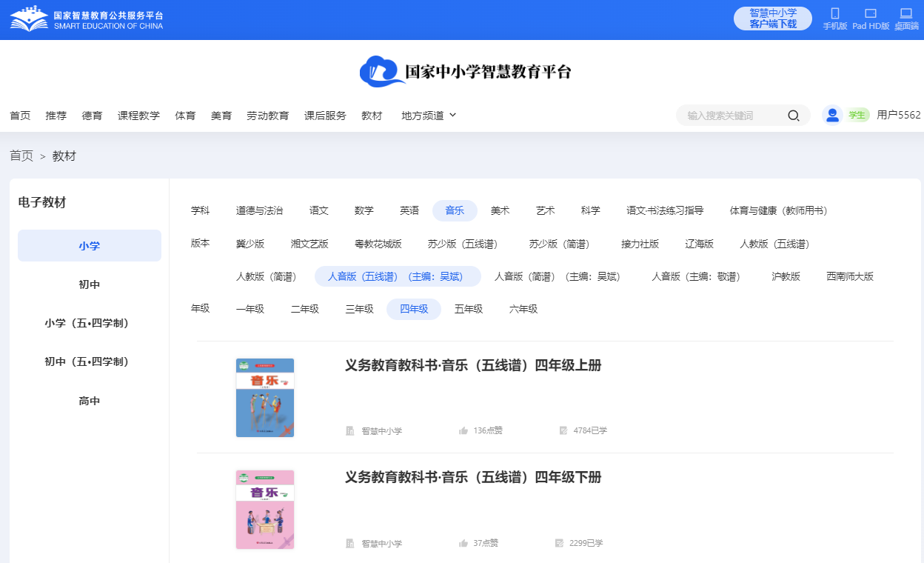
Task: Pick edition 沪教版
Action: click(x=786, y=277)
